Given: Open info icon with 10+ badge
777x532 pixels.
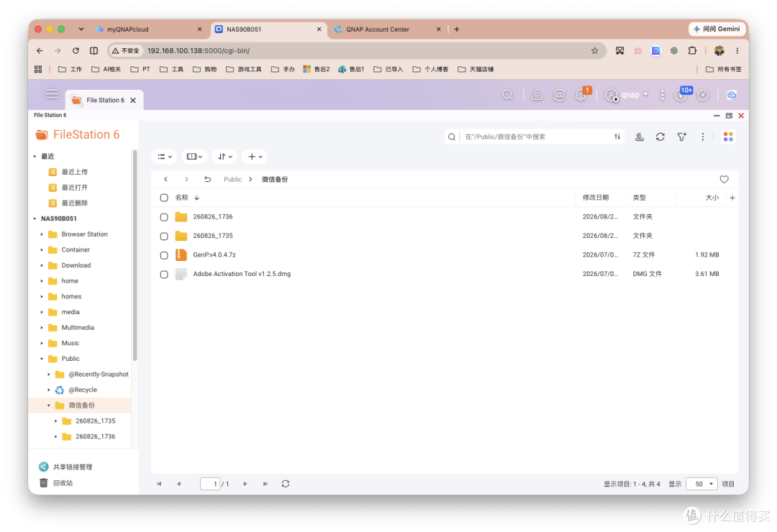Looking at the screenshot, I should (682, 93).
